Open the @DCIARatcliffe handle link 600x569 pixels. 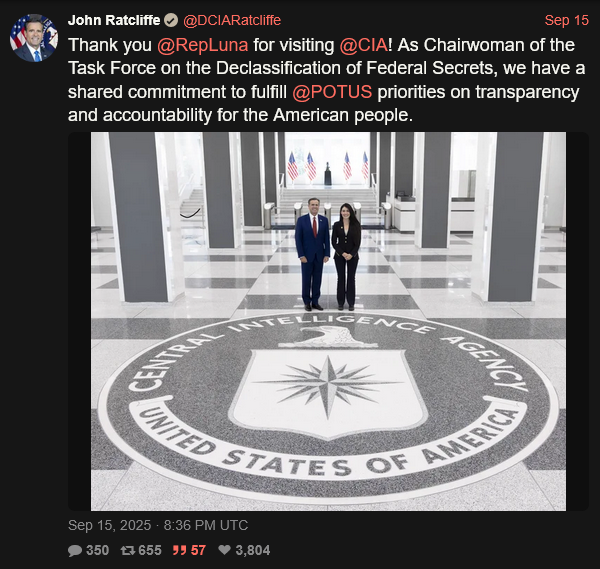(x=232, y=20)
